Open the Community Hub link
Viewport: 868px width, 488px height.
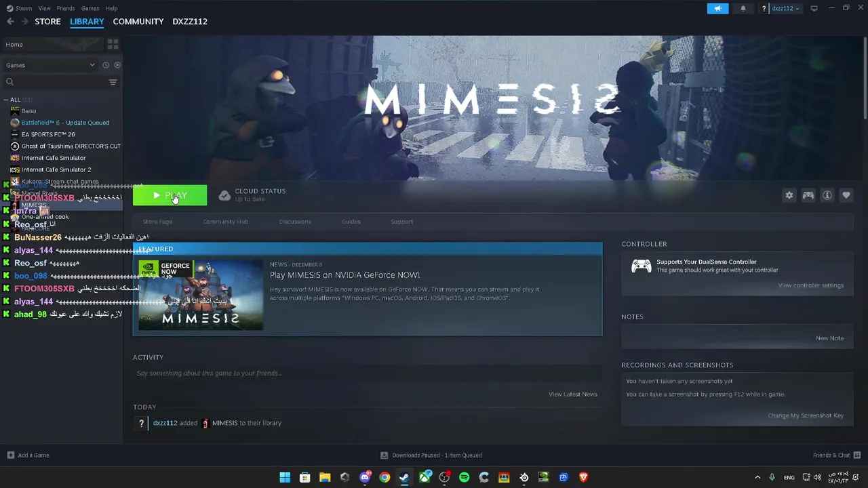pos(226,222)
